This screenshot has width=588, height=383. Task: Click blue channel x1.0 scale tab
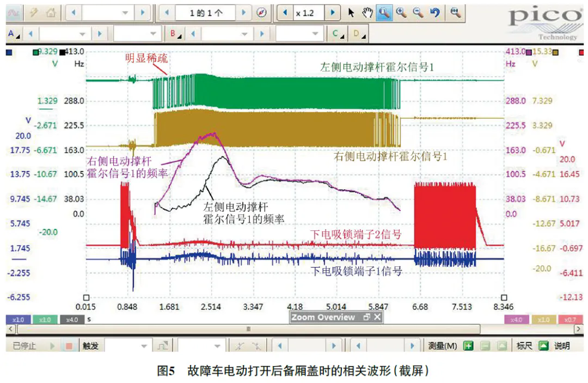pos(18,320)
